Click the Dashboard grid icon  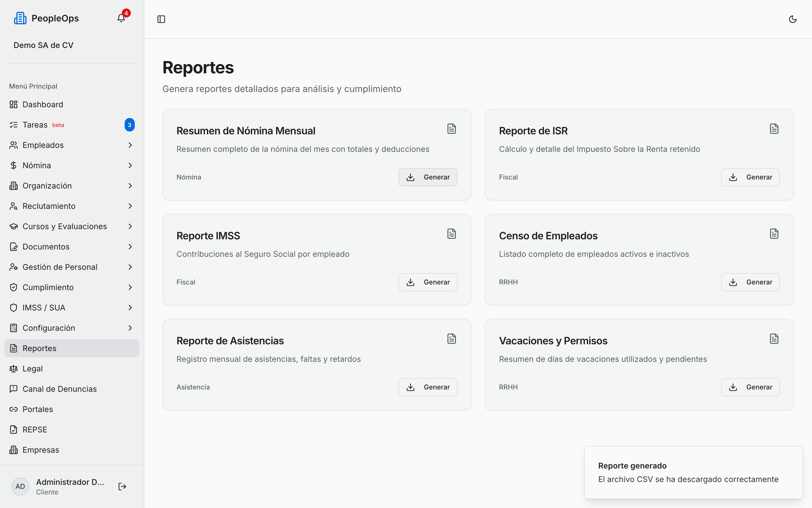coord(14,104)
